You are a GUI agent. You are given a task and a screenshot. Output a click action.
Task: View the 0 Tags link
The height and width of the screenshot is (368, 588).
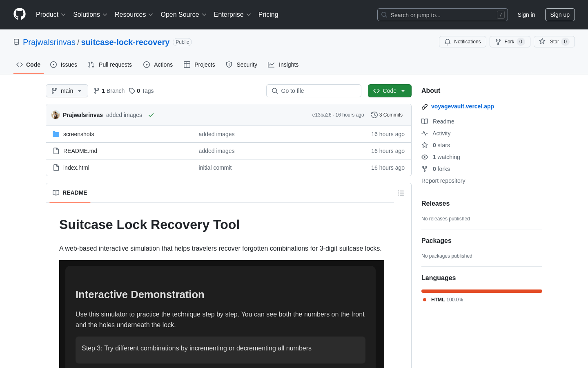pyautogui.click(x=141, y=91)
